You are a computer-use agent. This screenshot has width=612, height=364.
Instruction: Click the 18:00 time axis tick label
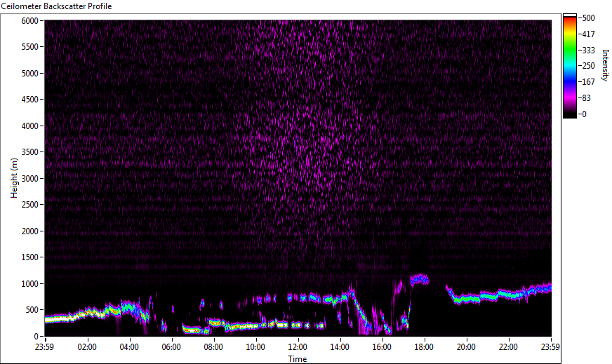coord(424,347)
